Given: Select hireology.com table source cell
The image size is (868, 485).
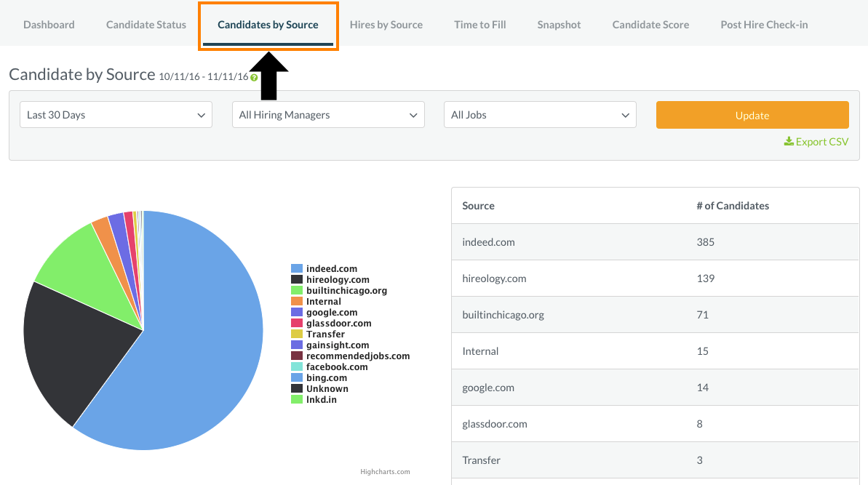Looking at the screenshot, I should pos(494,278).
